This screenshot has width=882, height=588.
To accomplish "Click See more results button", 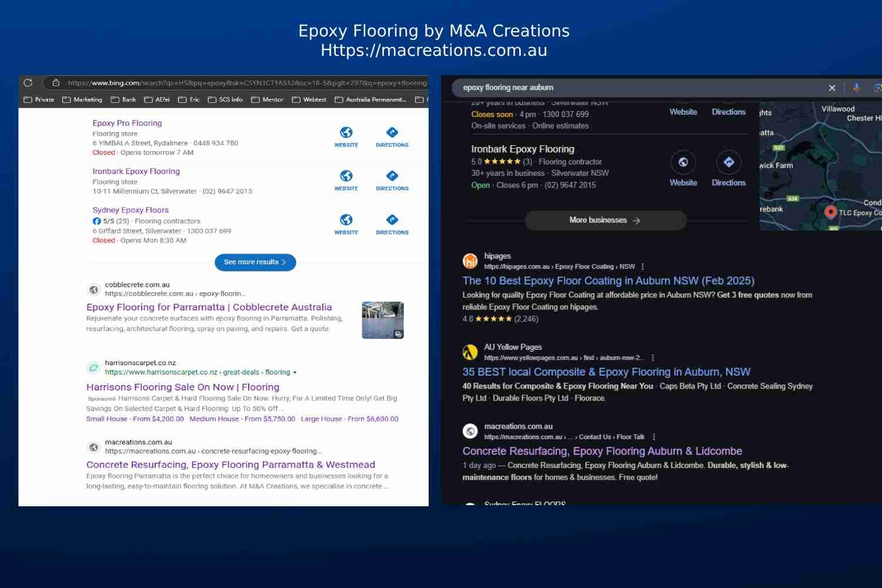I will pos(255,262).
